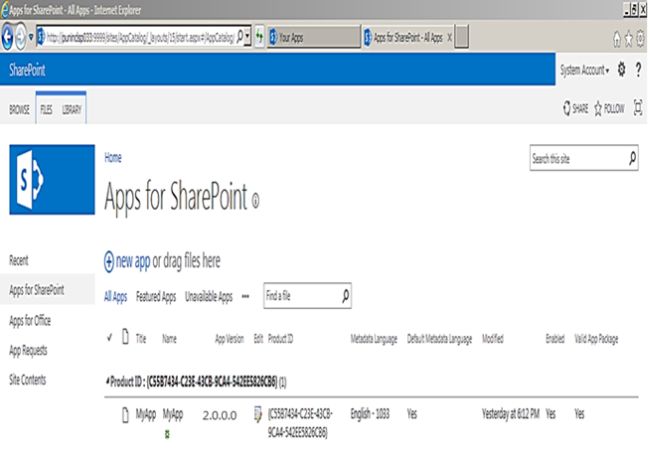
Task: Open the browser Favorites star icon
Action: (629, 39)
